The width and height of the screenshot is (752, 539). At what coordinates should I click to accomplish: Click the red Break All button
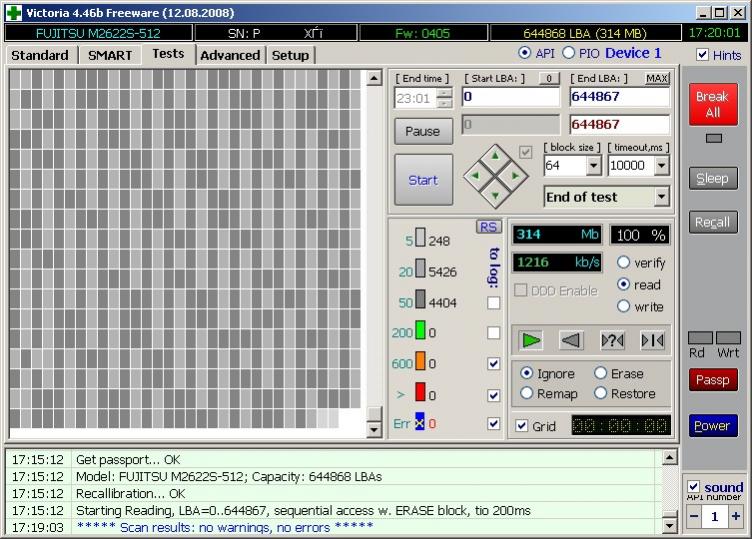[712, 105]
